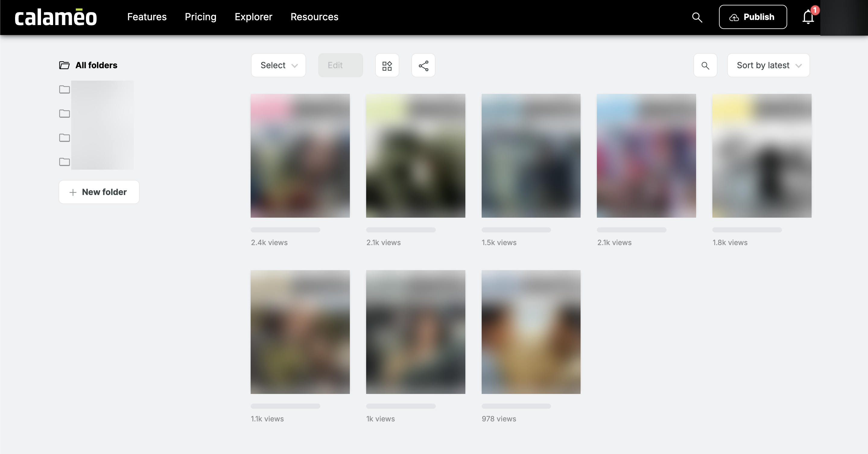Click the '2.4k views' label
Screen dimensions: 868x454
click(269, 242)
